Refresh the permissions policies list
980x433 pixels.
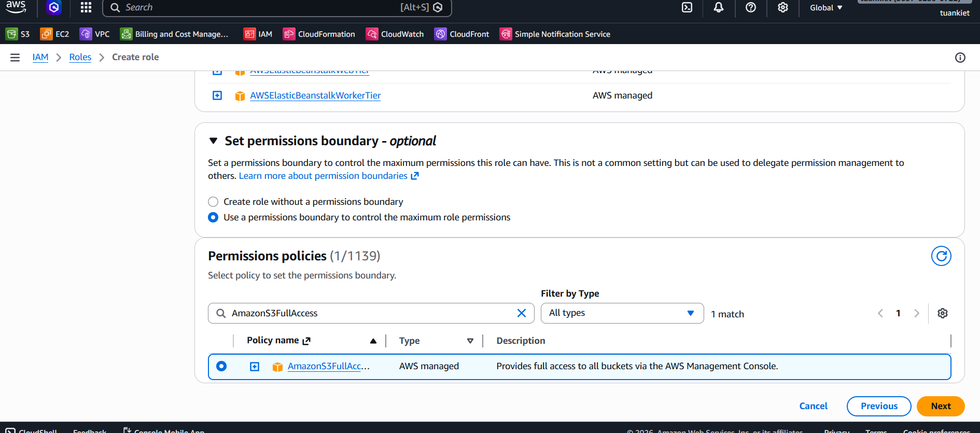coord(941,256)
